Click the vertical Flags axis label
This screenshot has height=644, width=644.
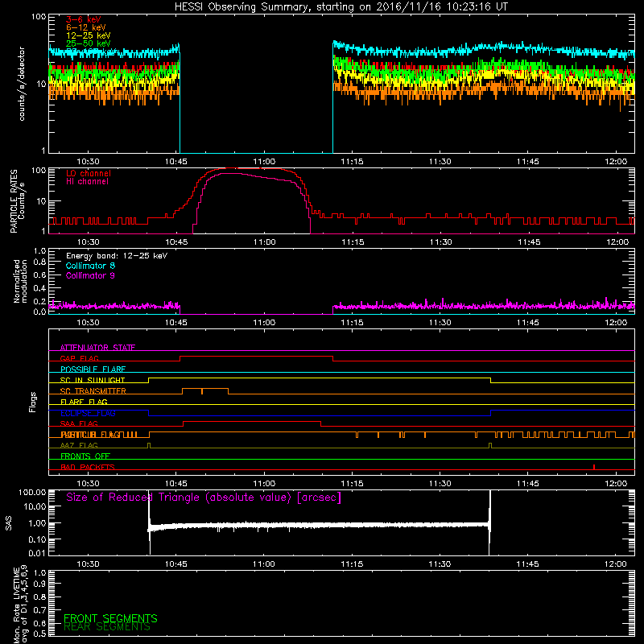pyautogui.click(x=33, y=402)
